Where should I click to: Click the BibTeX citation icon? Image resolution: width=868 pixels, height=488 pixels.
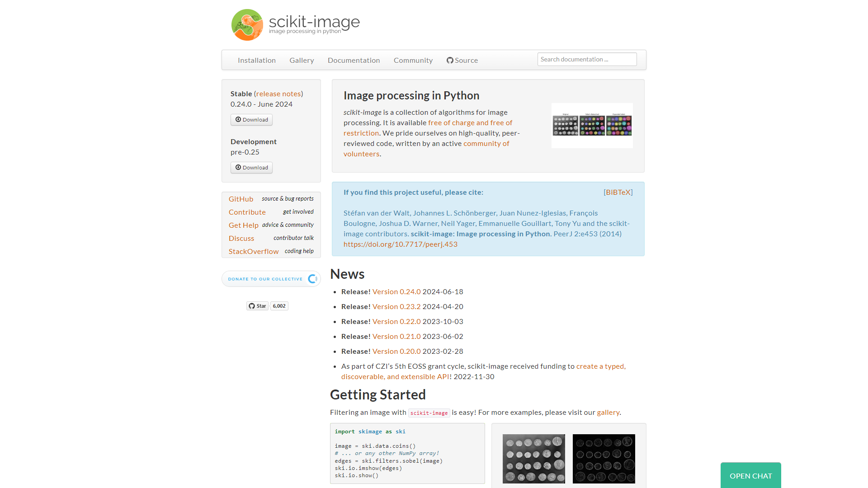(618, 192)
